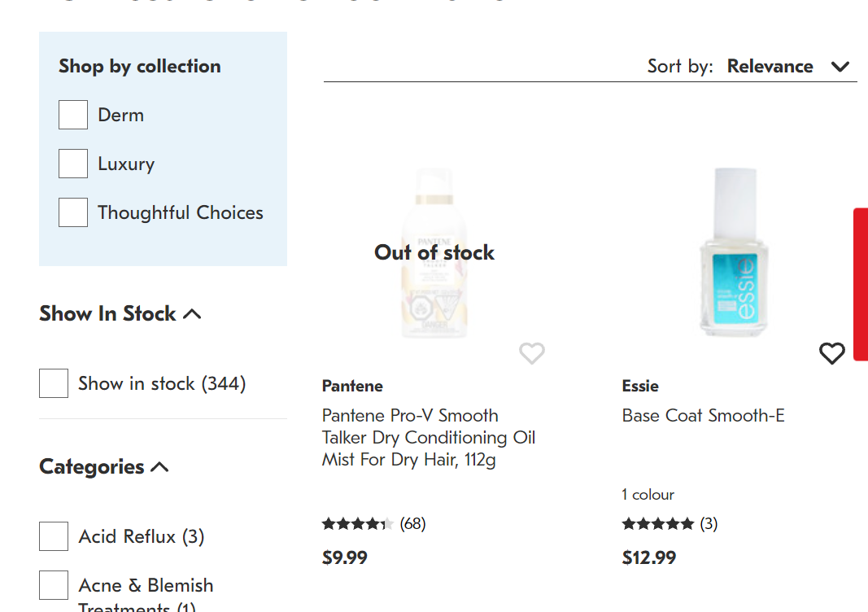Click the Essie nail polish bottle image

734,252
